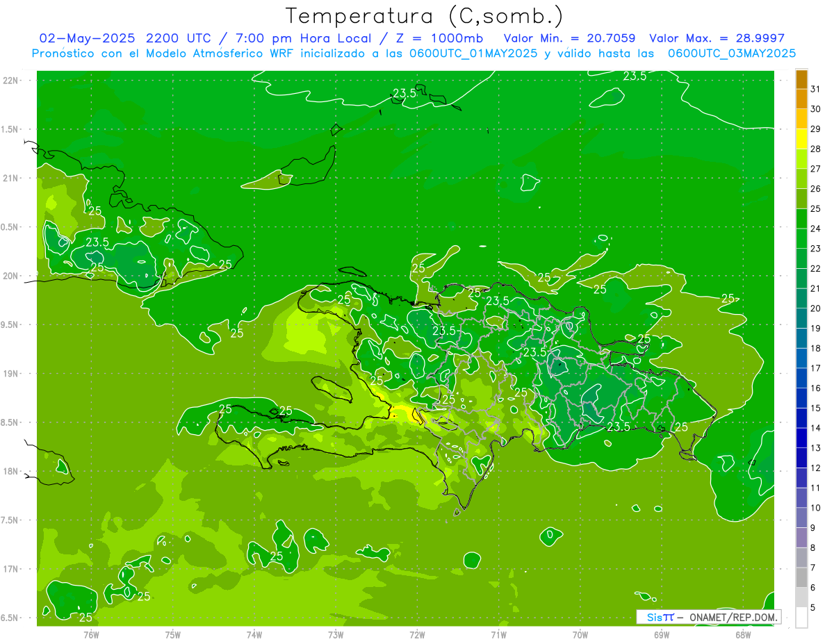834x644 pixels.
Task: Click the 69W longitude axis label
Action: pos(662,635)
